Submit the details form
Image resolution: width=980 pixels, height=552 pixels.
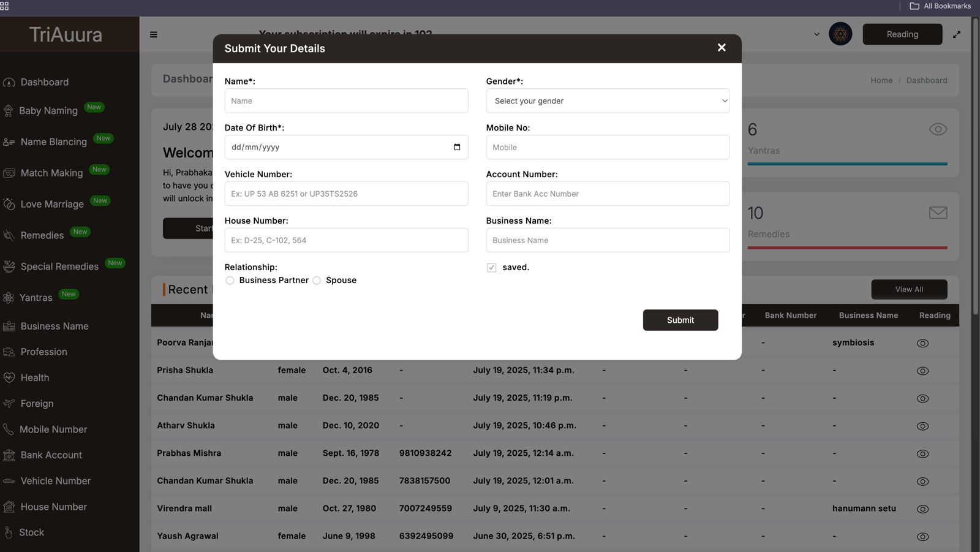[x=680, y=320]
